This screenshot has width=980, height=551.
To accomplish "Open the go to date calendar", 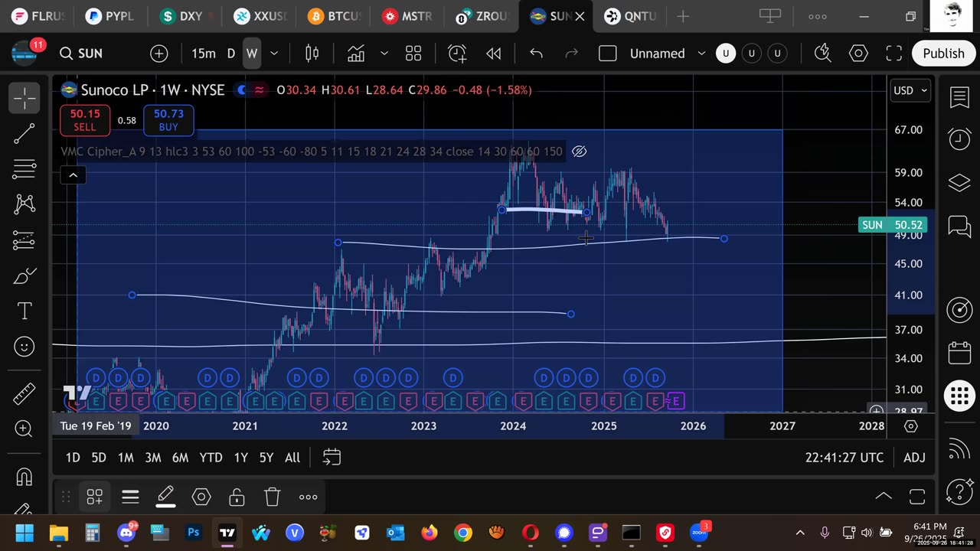I will tap(332, 458).
